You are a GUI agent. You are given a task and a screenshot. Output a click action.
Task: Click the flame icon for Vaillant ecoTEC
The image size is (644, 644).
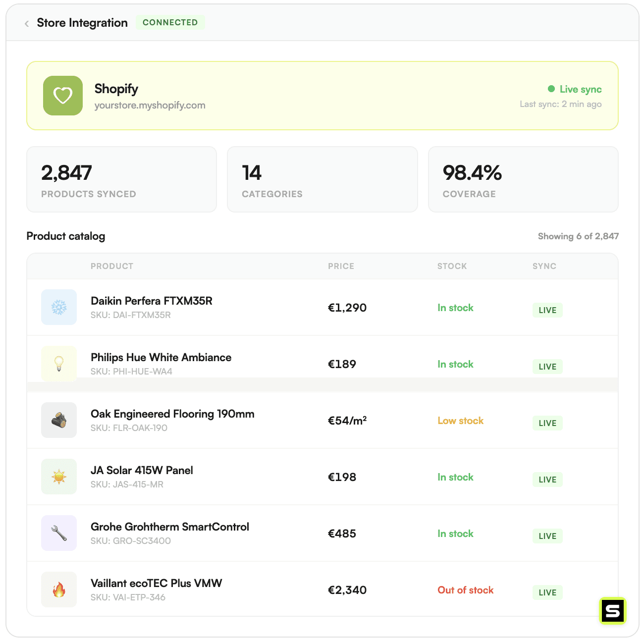[59, 590]
